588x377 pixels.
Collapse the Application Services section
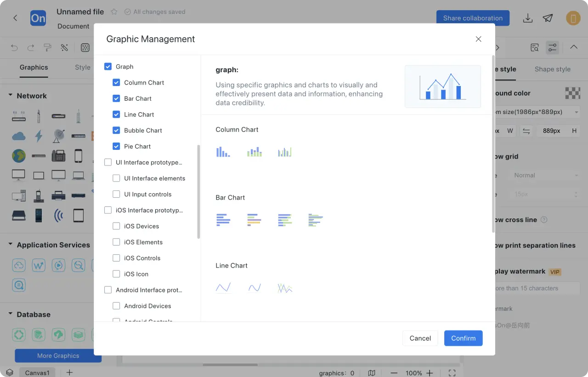10,245
